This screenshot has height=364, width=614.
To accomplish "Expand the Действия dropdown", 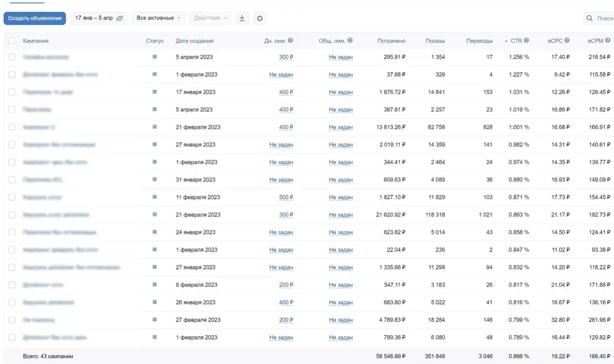I will [210, 18].
